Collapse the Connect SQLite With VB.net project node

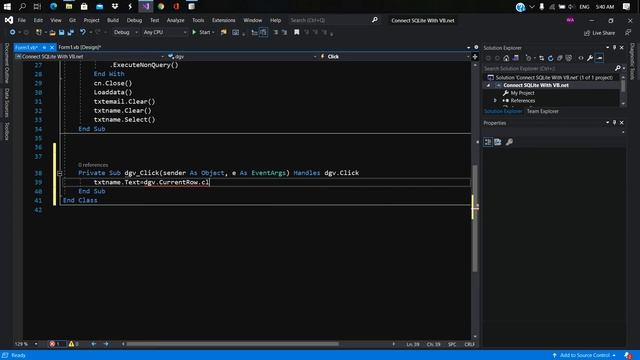(x=489, y=85)
